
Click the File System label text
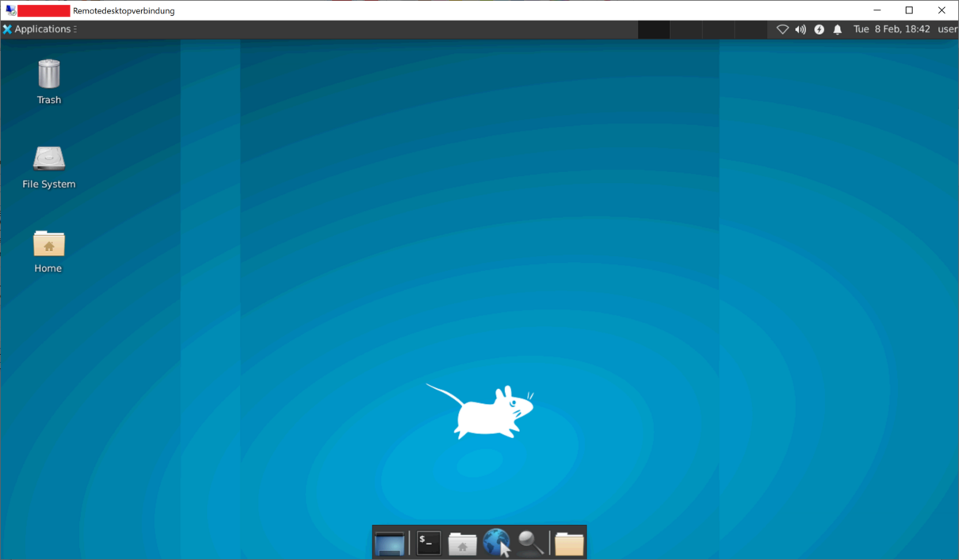(49, 184)
